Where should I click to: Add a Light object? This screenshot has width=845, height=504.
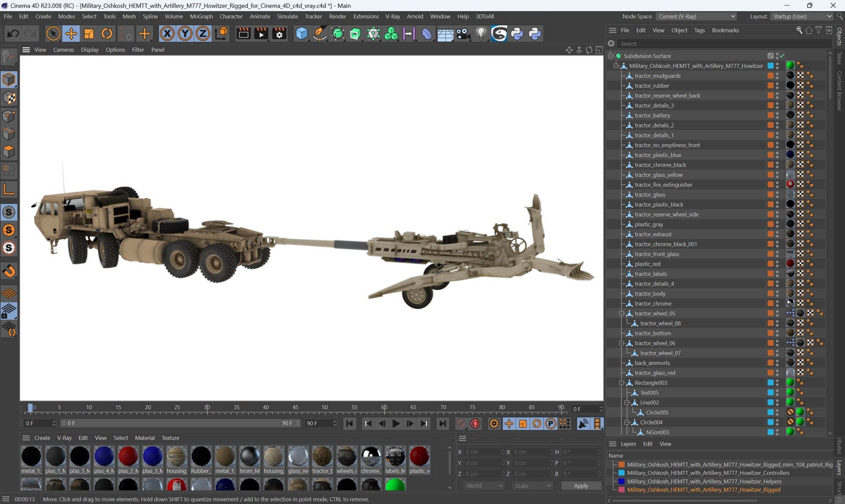pos(481,34)
